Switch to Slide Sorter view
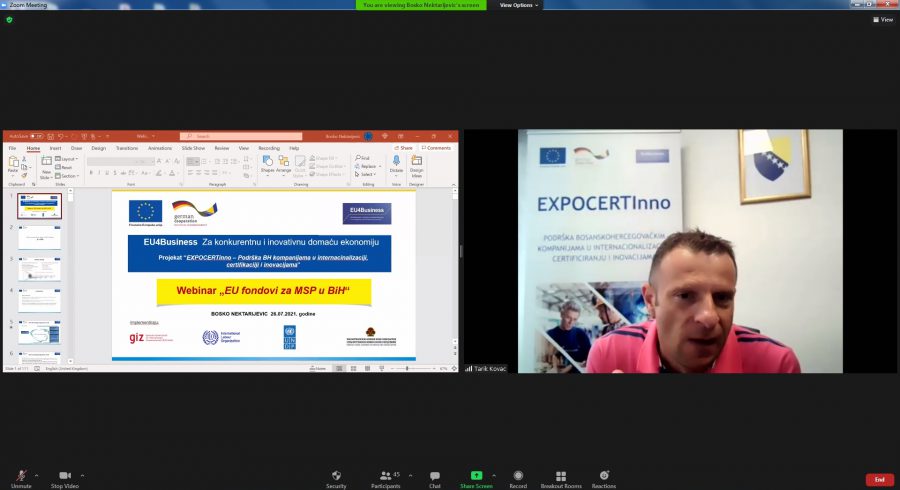The width and height of the screenshot is (900, 490). tap(353, 368)
